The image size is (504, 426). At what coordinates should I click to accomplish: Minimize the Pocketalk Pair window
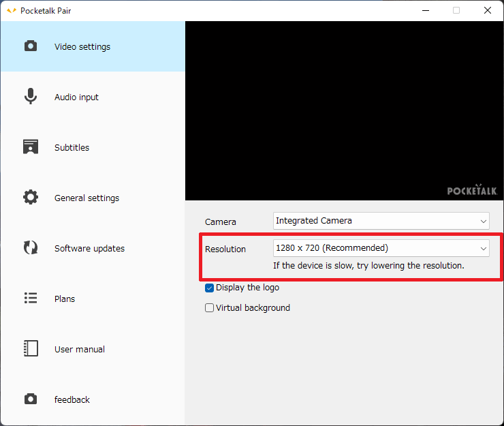425,10
